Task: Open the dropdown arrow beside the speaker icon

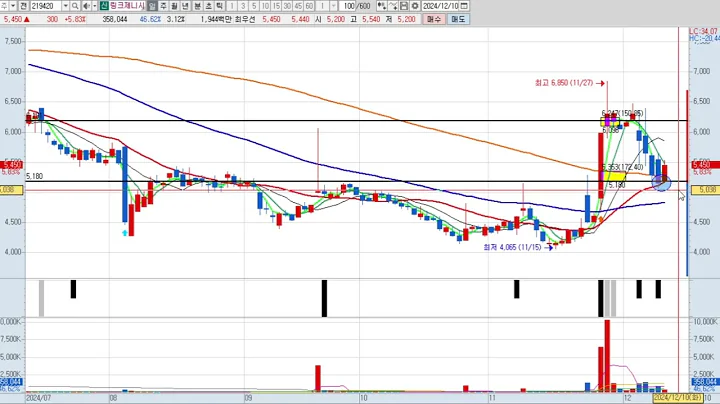Action: click(95, 6)
